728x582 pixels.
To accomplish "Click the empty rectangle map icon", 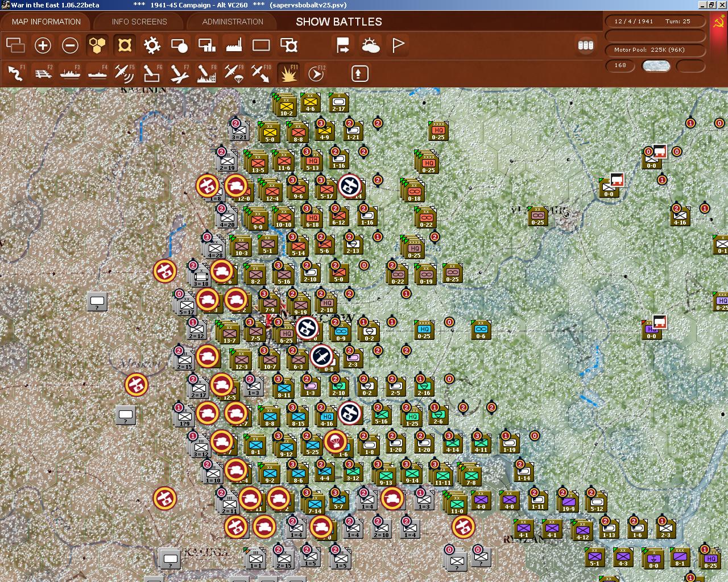I will [261, 45].
